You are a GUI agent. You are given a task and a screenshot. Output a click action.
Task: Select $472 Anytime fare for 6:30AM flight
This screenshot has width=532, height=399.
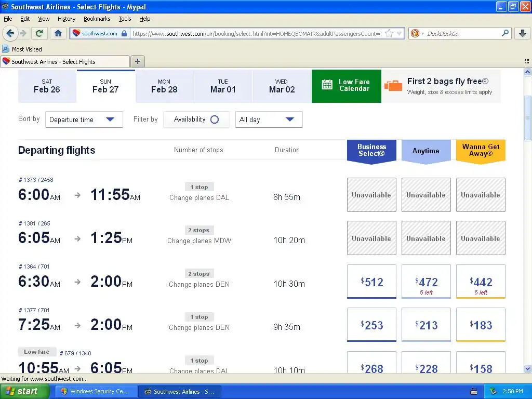coord(426,282)
